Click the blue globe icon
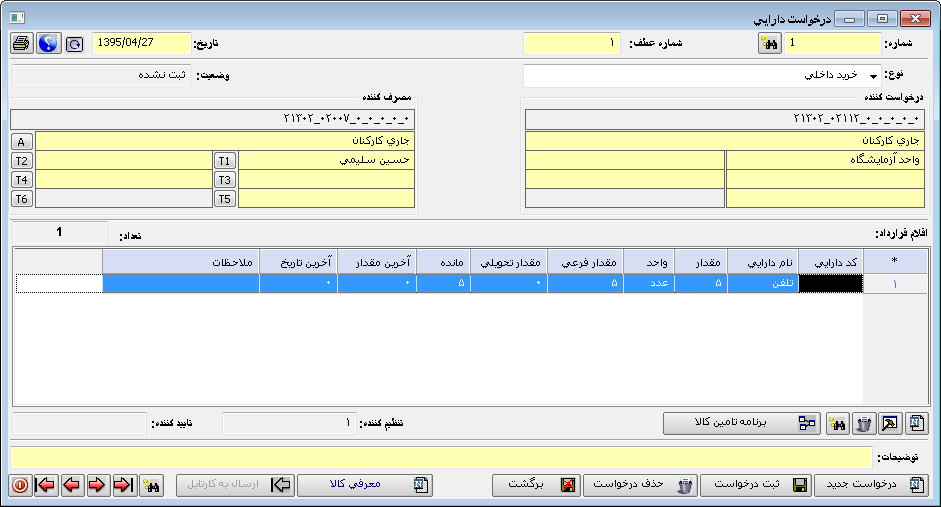Viewport: 941px width, 507px height. coord(47,43)
